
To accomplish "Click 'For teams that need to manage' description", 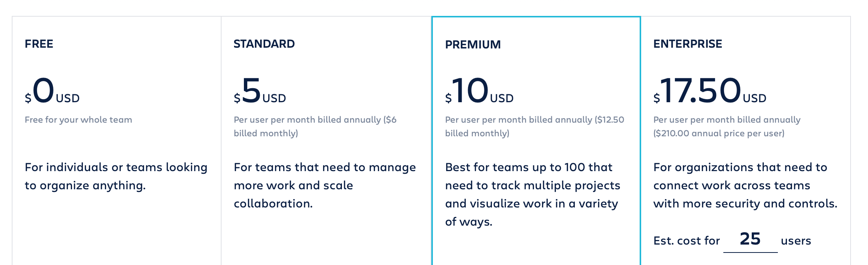I will (x=325, y=185).
